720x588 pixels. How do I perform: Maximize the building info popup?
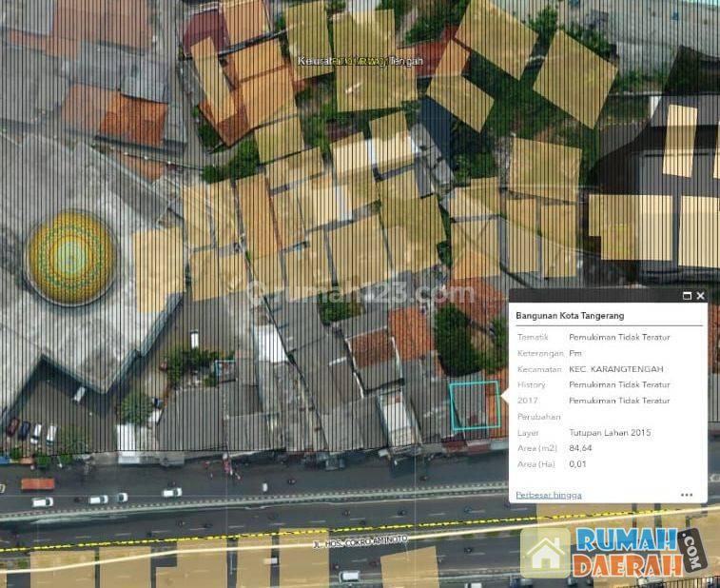pyautogui.click(x=687, y=296)
